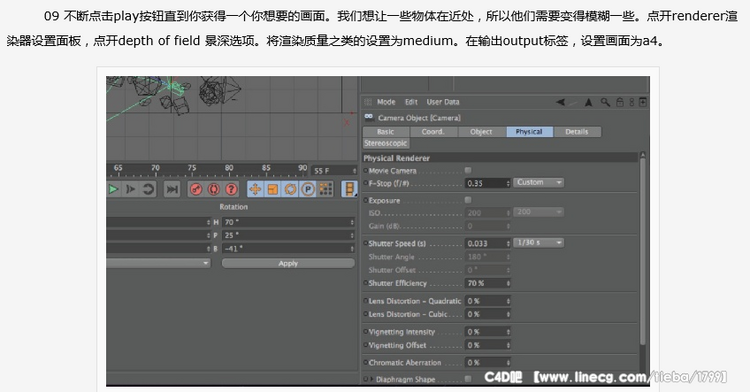
Task: Toggle the Rotation keyframe recording icon
Action: point(290,189)
